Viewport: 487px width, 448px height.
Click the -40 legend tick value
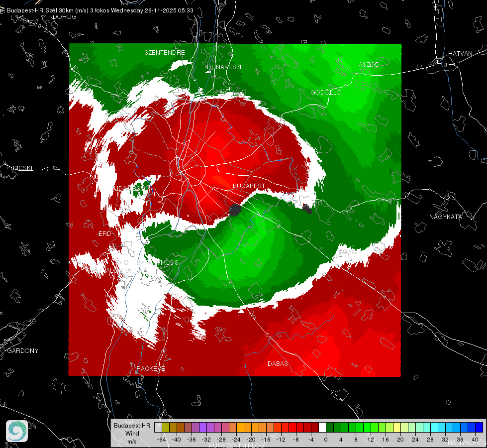(177, 440)
